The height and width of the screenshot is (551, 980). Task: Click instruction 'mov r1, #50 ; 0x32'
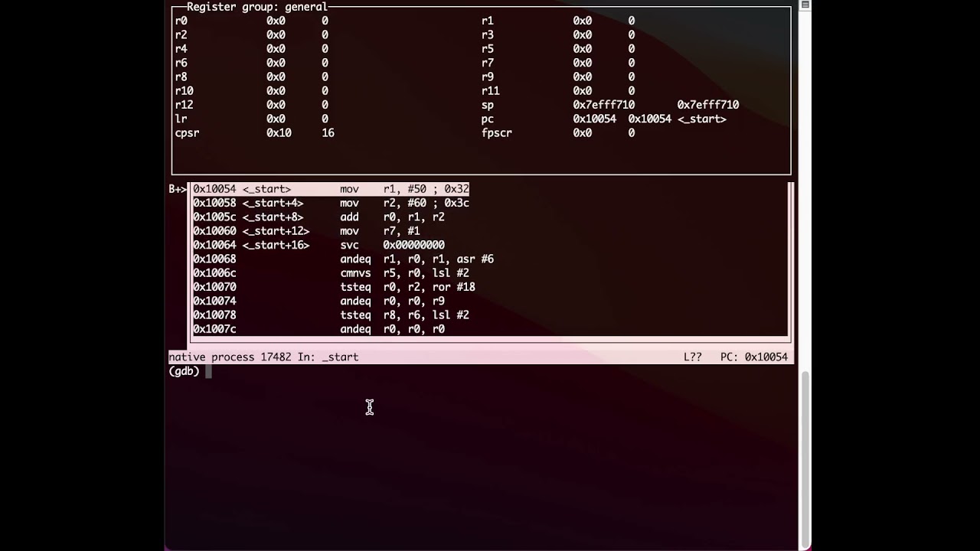click(x=404, y=189)
